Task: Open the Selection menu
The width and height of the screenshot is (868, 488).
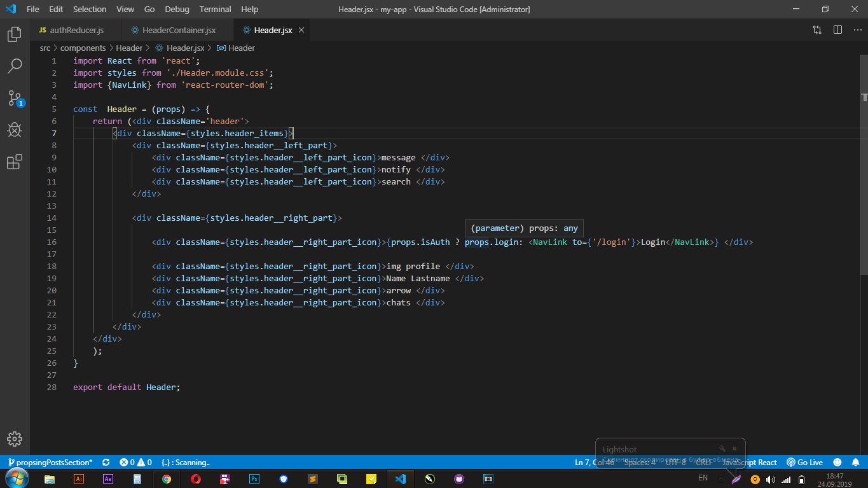Action: pos(90,10)
